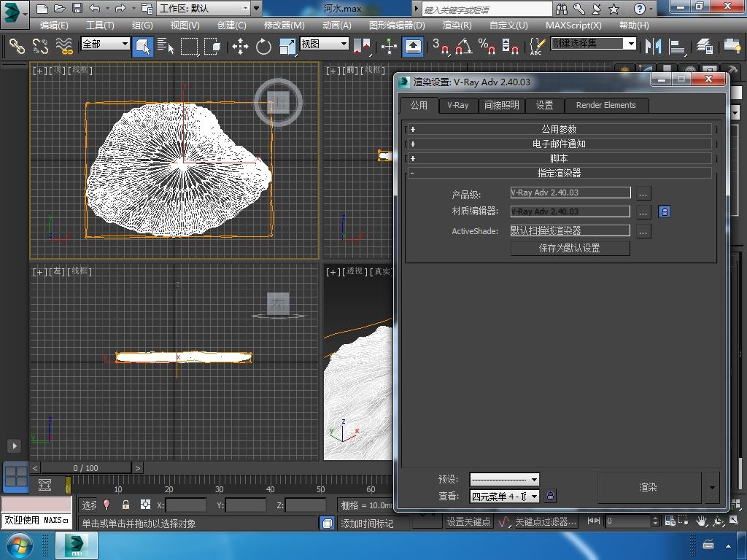This screenshot has width=747, height=560.
Task: Toggle Spinner Snap button
Action: pyautogui.click(x=510, y=46)
